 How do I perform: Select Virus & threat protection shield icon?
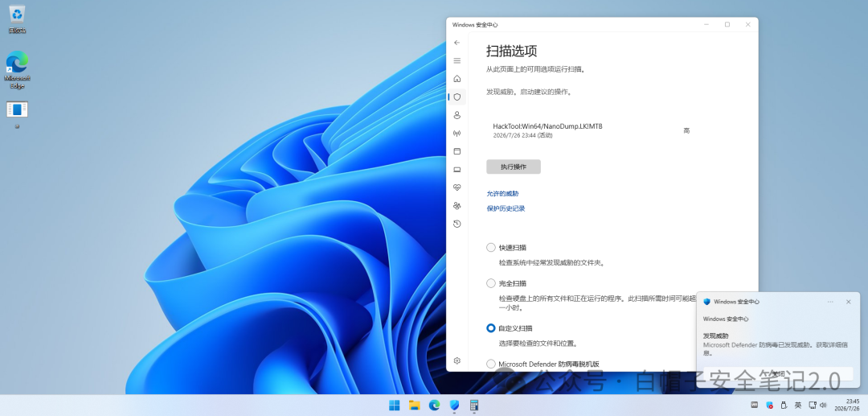coord(457,97)
